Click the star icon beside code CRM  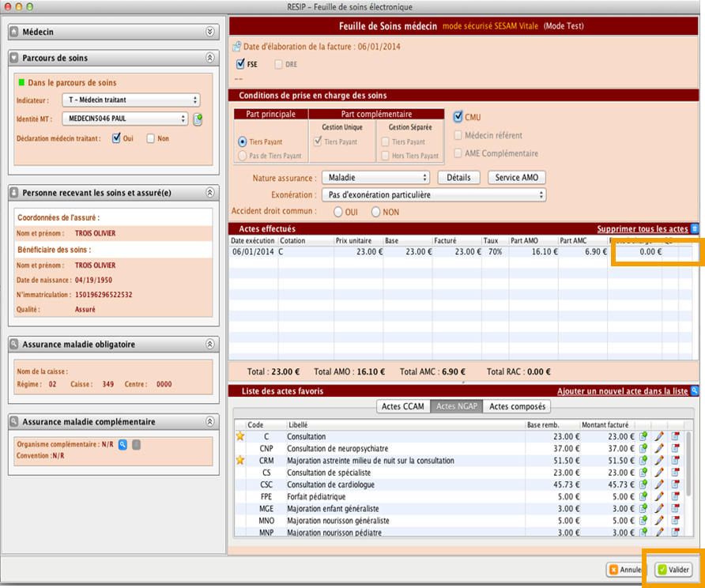pyautogui.click(x=240, y=460)
